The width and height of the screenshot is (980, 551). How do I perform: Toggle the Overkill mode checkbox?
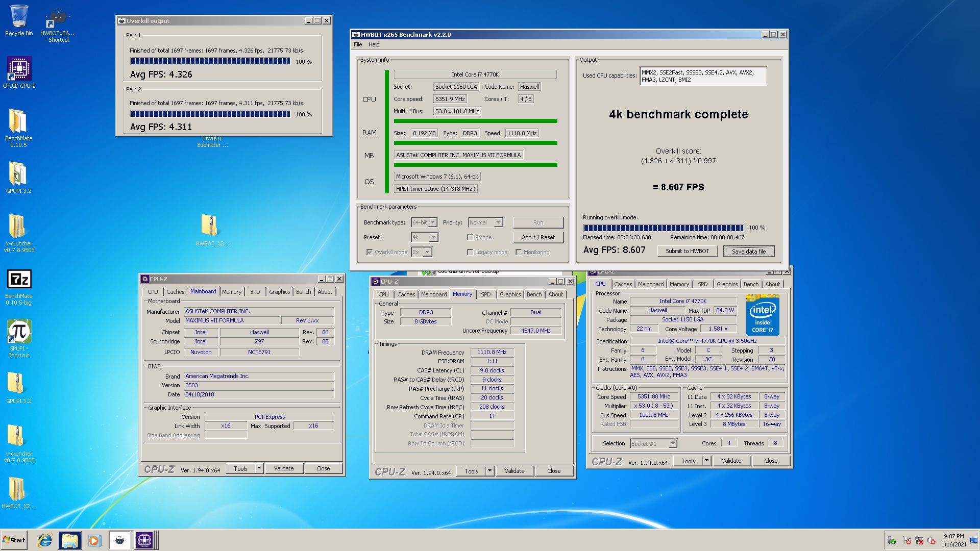(x=370, y=252)
